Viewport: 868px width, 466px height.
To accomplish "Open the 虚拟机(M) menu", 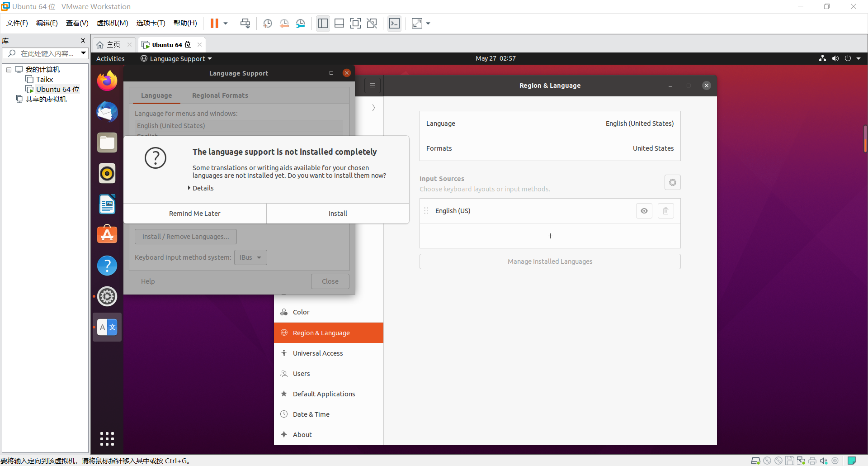I will click(113, 23).
